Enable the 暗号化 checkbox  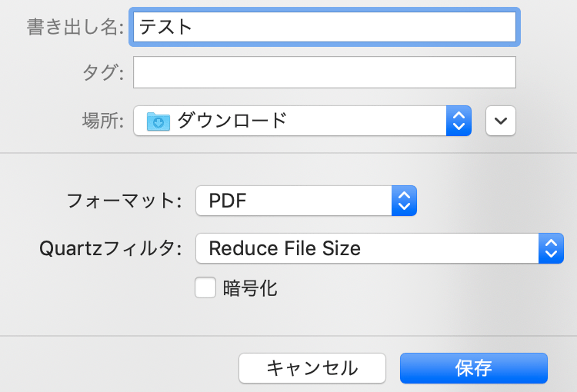tap(205, 288)
